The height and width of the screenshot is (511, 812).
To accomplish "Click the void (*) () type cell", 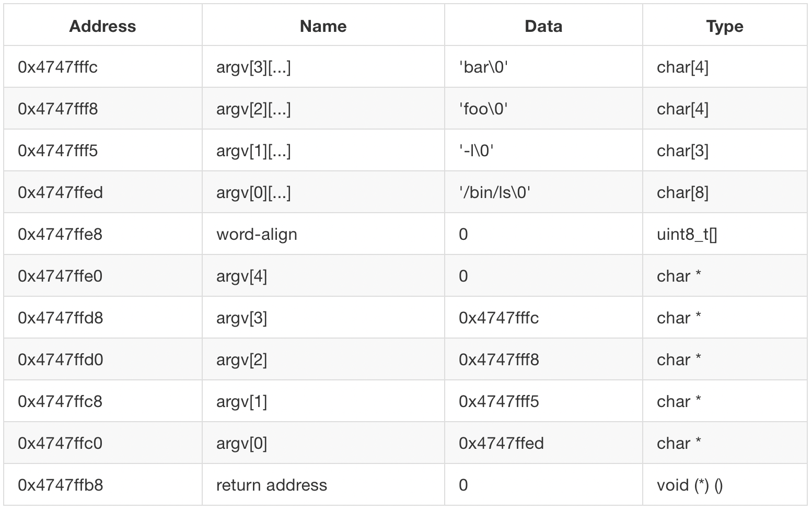I will pyautogui.click(x=690, y=485).
